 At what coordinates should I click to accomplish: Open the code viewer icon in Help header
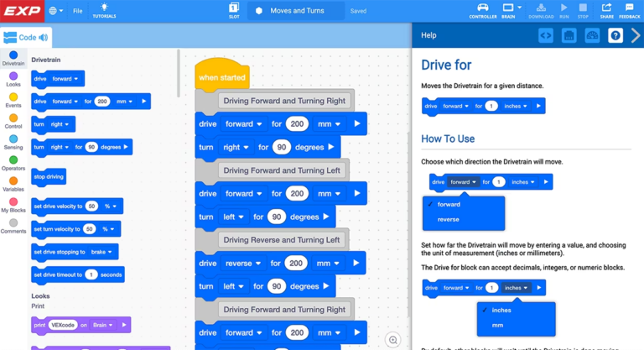tap(546, 35)
